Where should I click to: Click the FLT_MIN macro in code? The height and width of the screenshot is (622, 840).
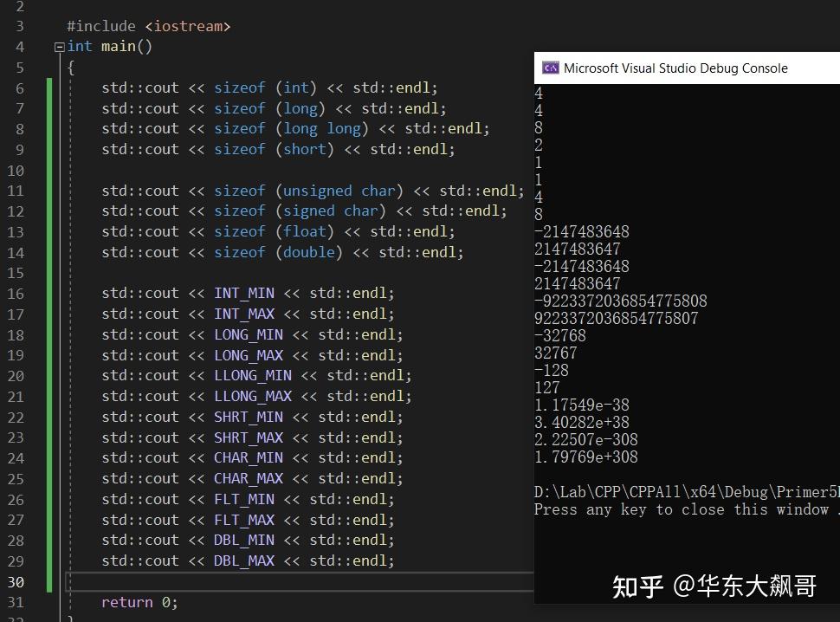click(244, 500)
